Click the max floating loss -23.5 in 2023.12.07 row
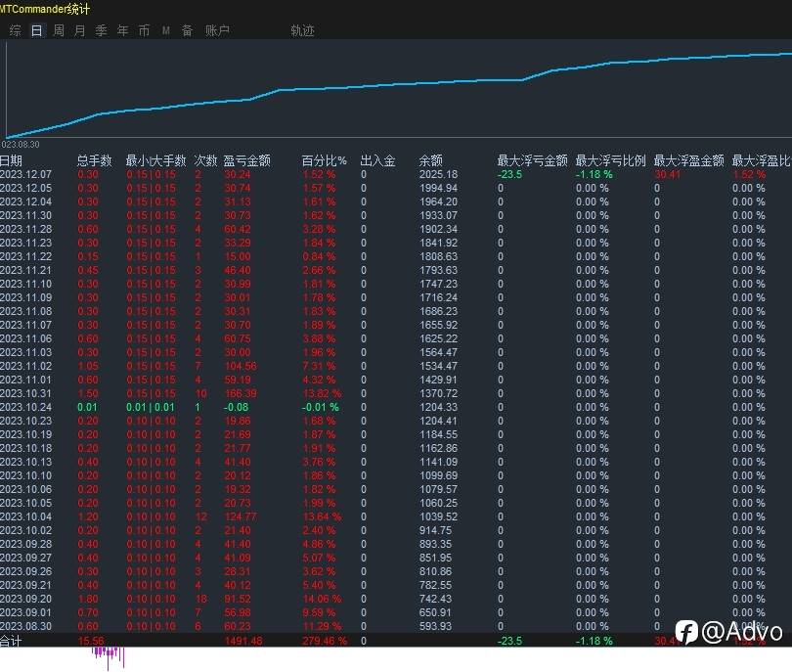This screenshot has width=792, height=672. (509, 174)
